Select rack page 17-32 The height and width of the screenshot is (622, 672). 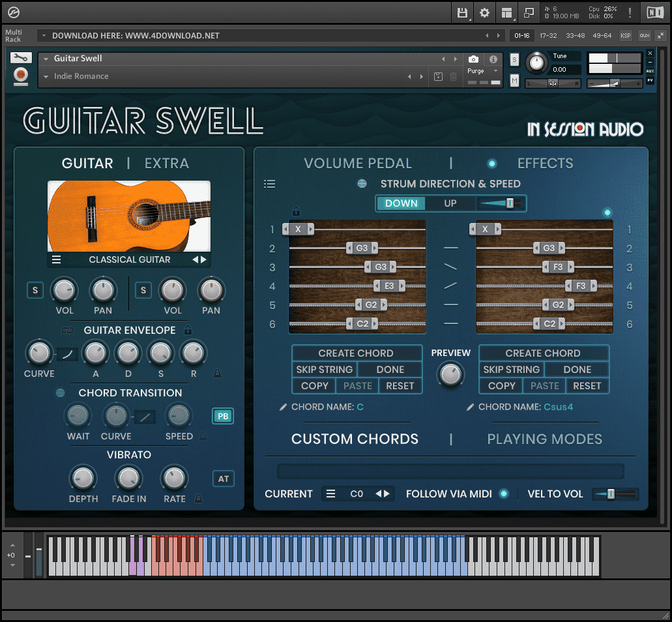click(548, 36)
